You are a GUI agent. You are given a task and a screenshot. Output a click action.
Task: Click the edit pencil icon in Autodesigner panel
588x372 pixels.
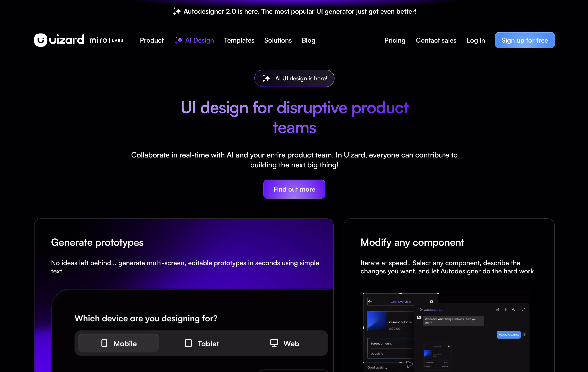498,310
